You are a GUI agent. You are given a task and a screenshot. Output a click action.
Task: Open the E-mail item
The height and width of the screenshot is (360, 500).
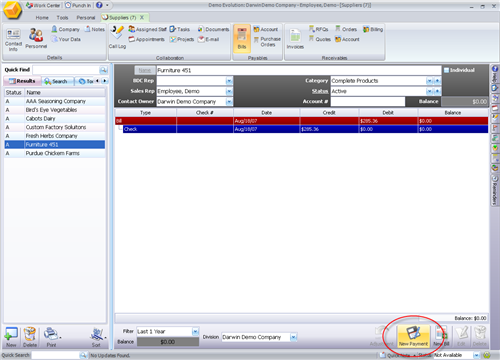click(x=209, y=39)
